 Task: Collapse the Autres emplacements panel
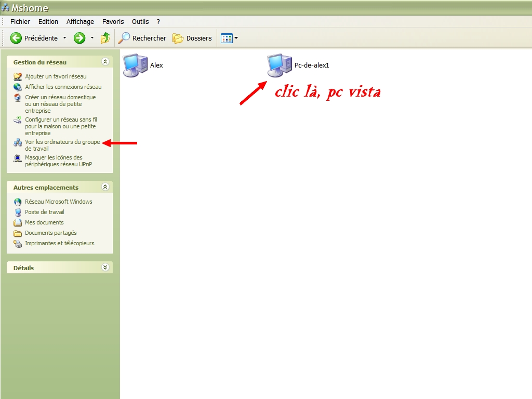(x=105, y=187)
